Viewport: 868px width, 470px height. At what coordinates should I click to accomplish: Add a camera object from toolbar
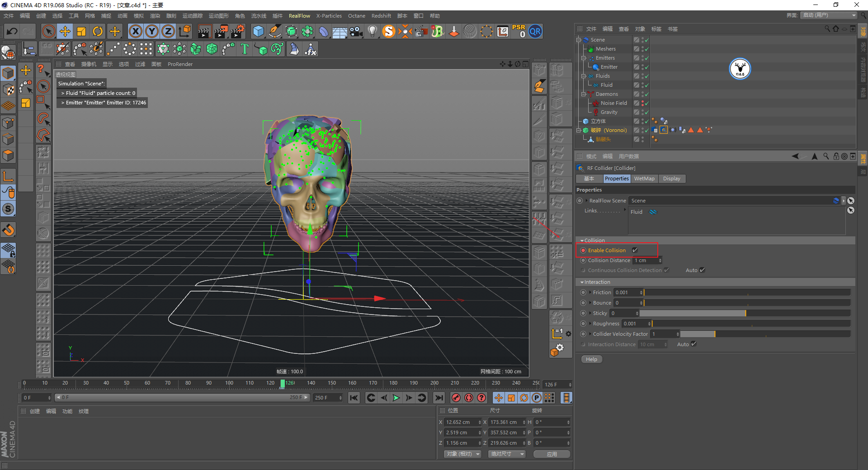[356, 32]
